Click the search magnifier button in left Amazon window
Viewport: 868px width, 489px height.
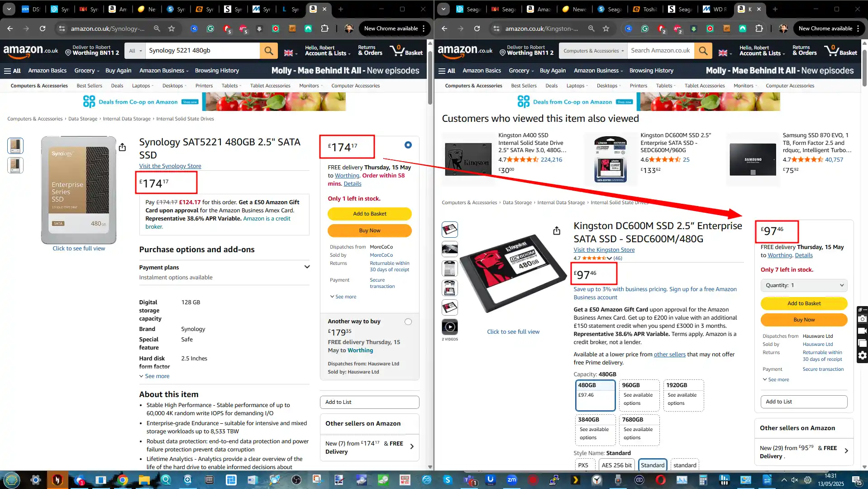(269, 51)
